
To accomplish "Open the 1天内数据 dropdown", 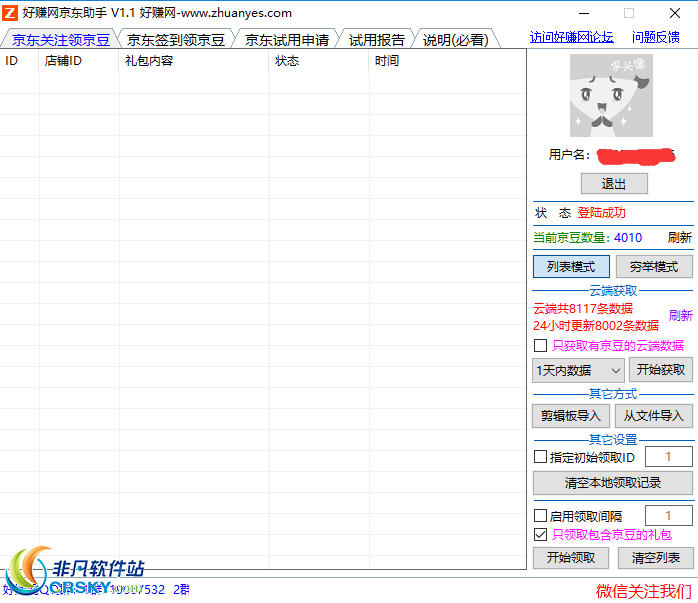I will 578,370.
